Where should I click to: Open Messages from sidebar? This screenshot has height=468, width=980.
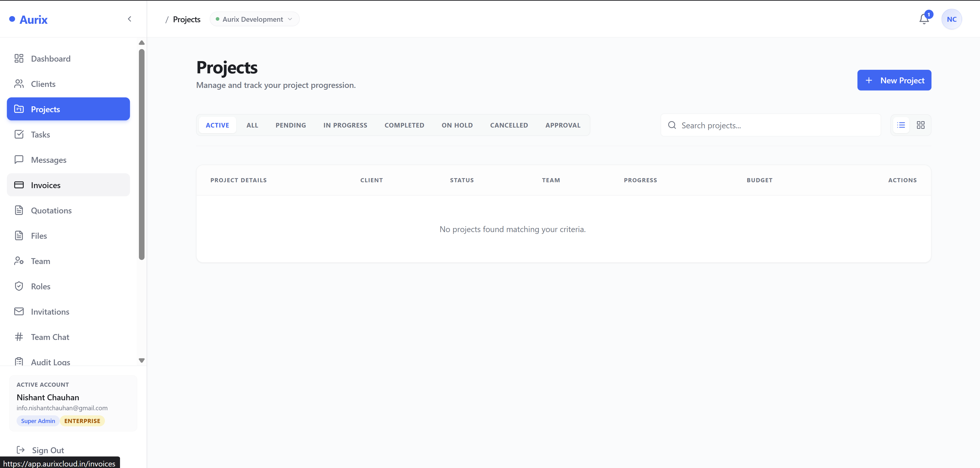68,159
